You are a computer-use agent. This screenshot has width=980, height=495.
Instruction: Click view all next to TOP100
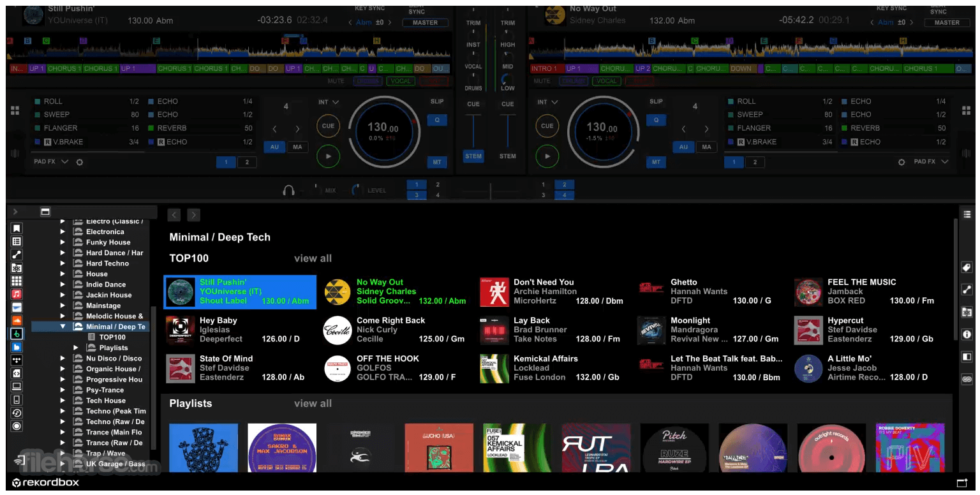[313, 258]
